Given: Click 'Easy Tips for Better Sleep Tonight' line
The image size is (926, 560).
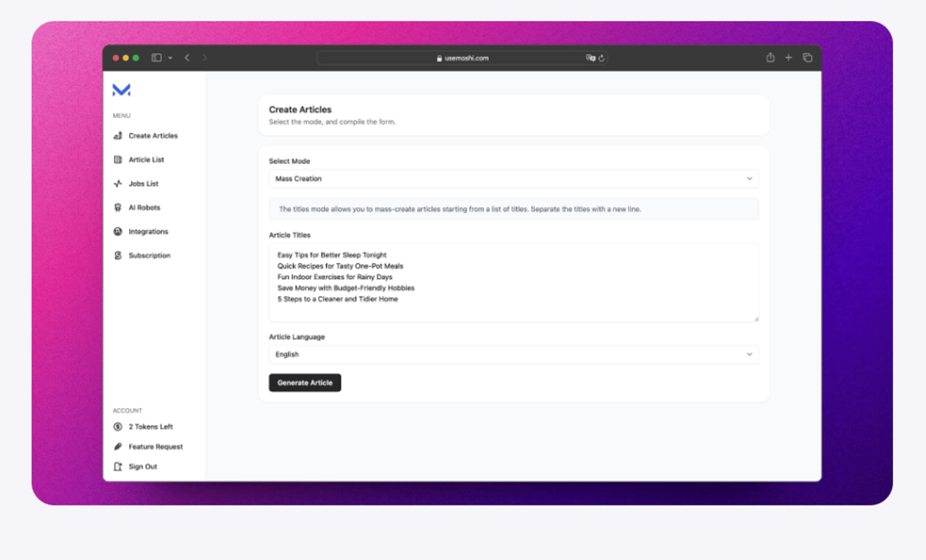Looking at the screenshot, I should 332,255.
